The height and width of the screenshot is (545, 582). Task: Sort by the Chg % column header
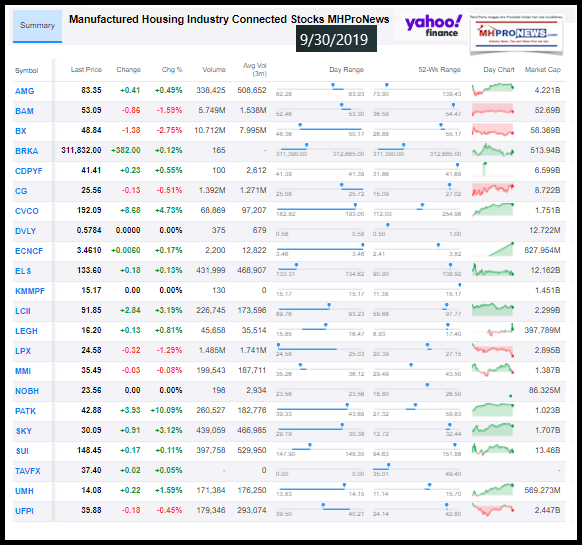(x=172, y=70)
